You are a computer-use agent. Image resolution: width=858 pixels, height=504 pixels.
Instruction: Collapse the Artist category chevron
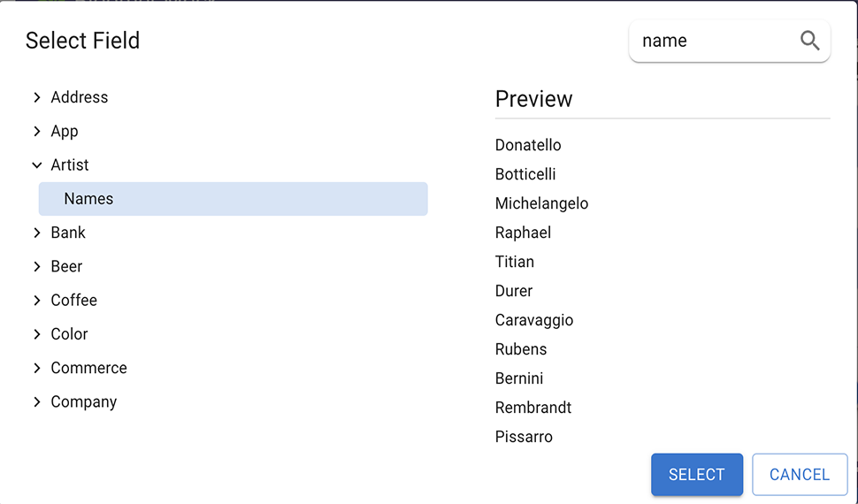tap(37, 165)
